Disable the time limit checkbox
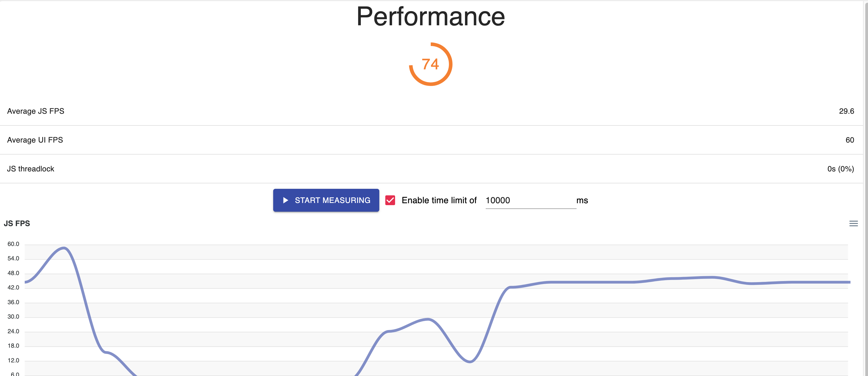This screenshot has width=868, height=376. pyautogui.click(x=390, y=201)
